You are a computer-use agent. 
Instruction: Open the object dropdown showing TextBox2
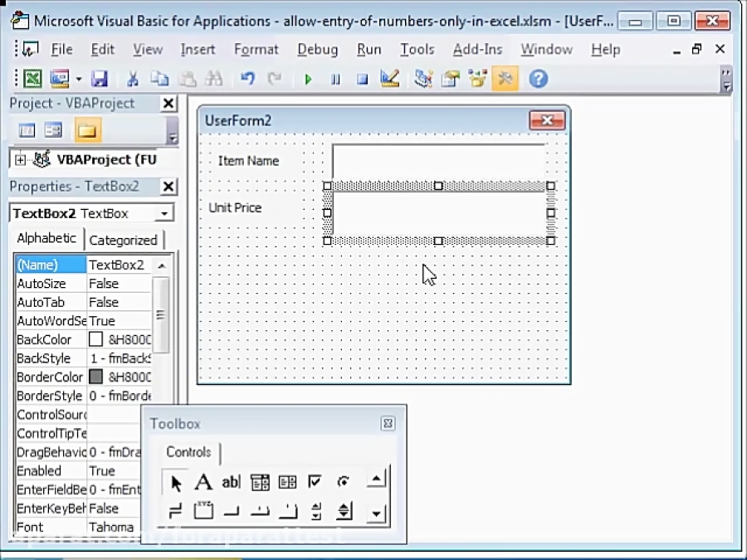pyautogui.click(x=164, y=213)
